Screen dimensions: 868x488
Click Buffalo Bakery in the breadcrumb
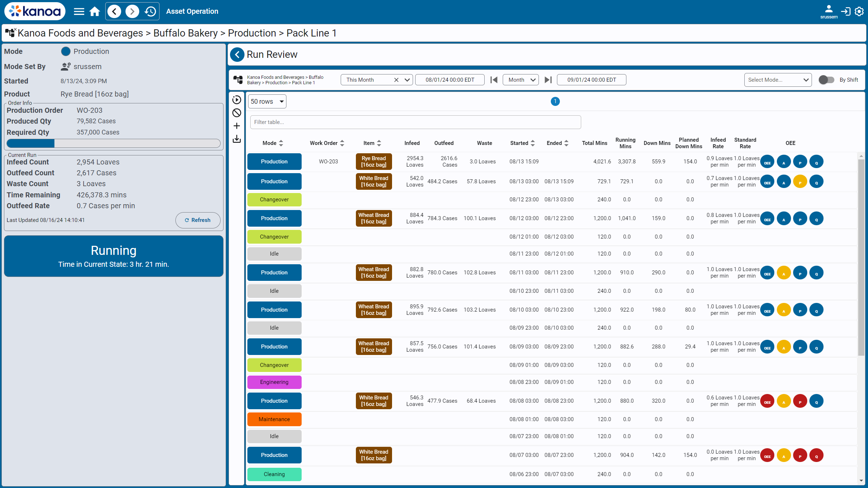point(185,33)
